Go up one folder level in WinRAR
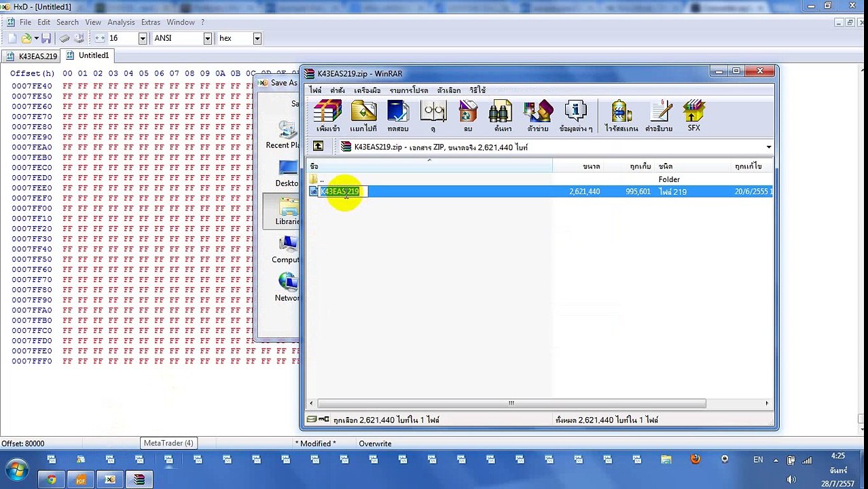868x489 pixels. [x=318, y=147]
